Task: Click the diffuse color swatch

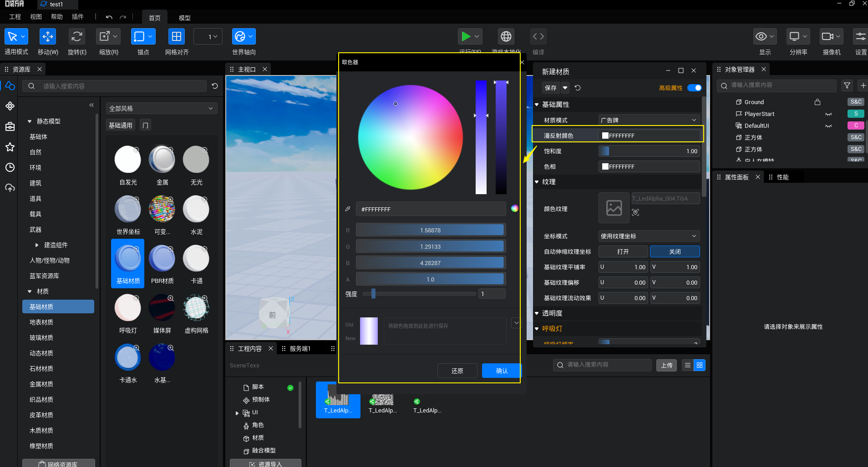Action: tap(605, 136)
